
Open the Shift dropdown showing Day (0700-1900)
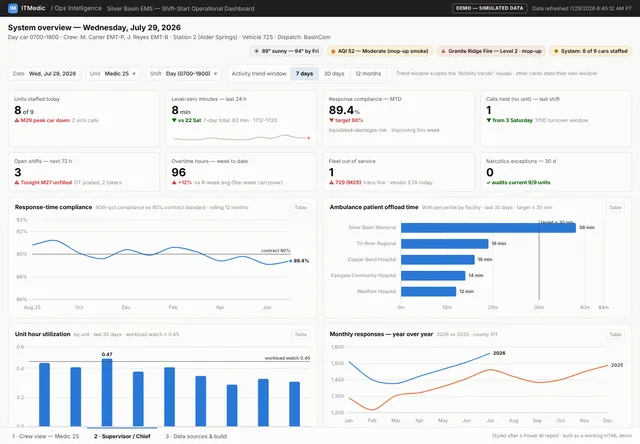(x=184, y=73)
